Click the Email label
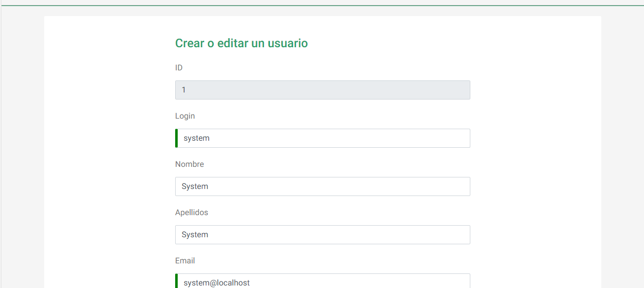The width and height of the screenshot is (644, 288). (185, 261)
